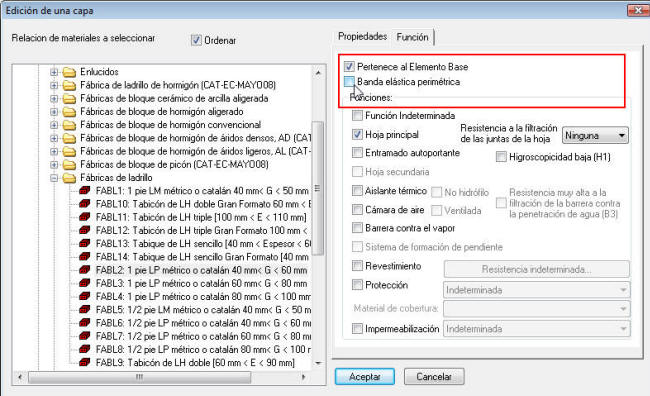Click the Cancelar button
This screenshot has width=650, height=396.
[434, 377]
